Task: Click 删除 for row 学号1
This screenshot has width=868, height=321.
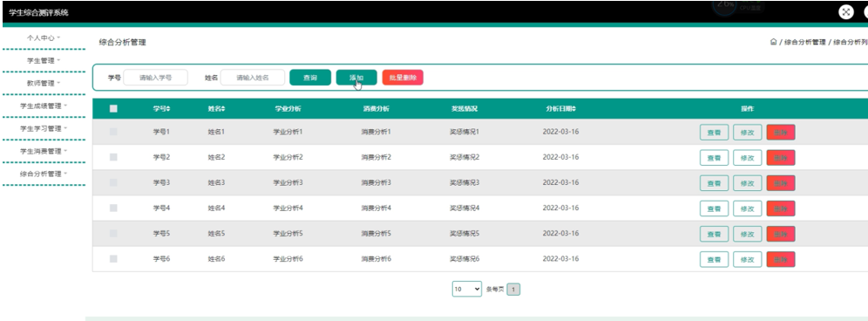Action: [781, 133]
